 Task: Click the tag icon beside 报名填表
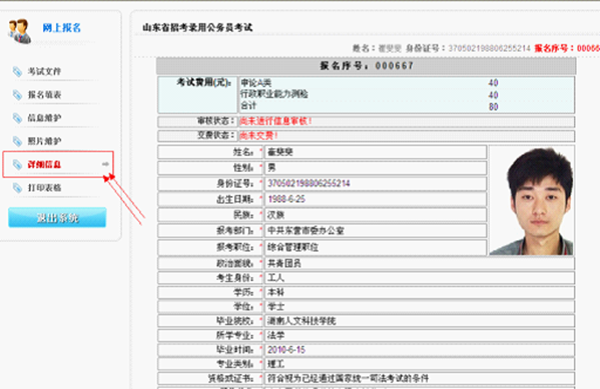[x=17, y=95]
